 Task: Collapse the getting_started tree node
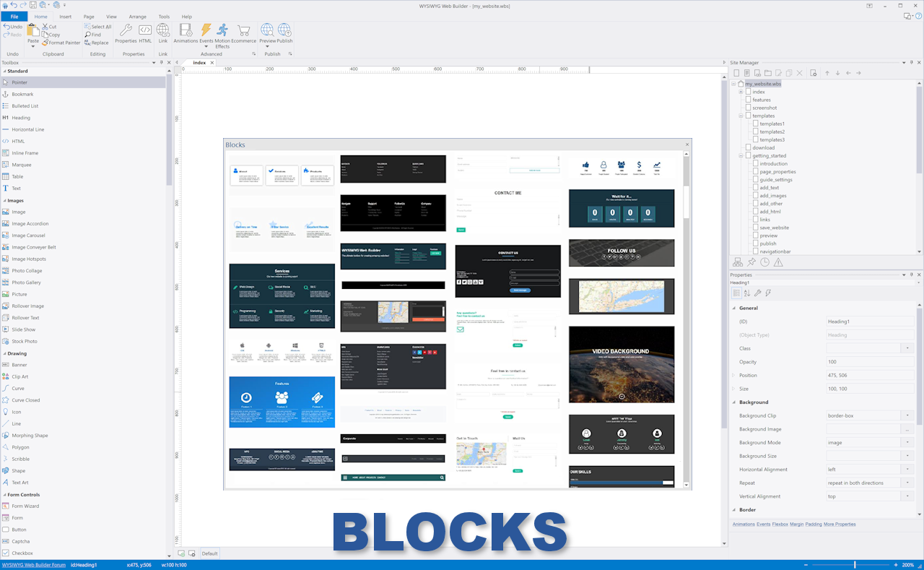click(741, 156)
